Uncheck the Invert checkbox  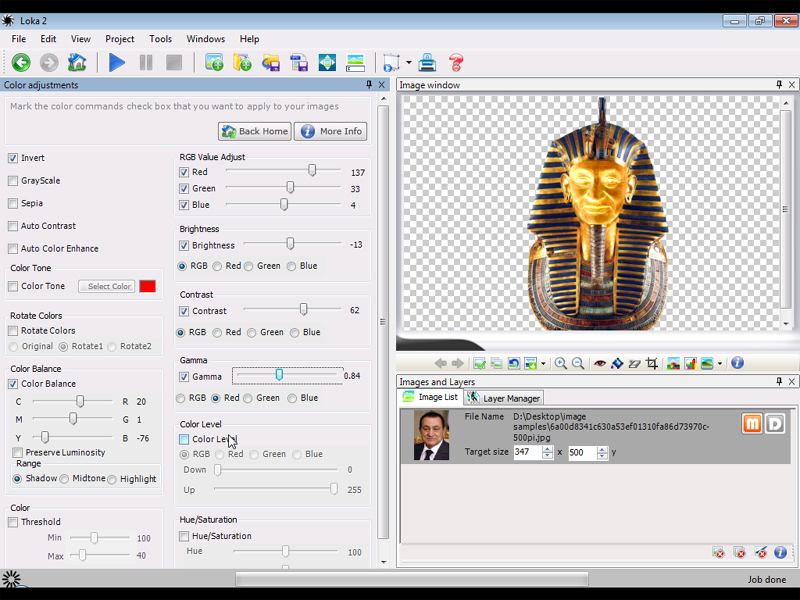(x=13, y=158)
